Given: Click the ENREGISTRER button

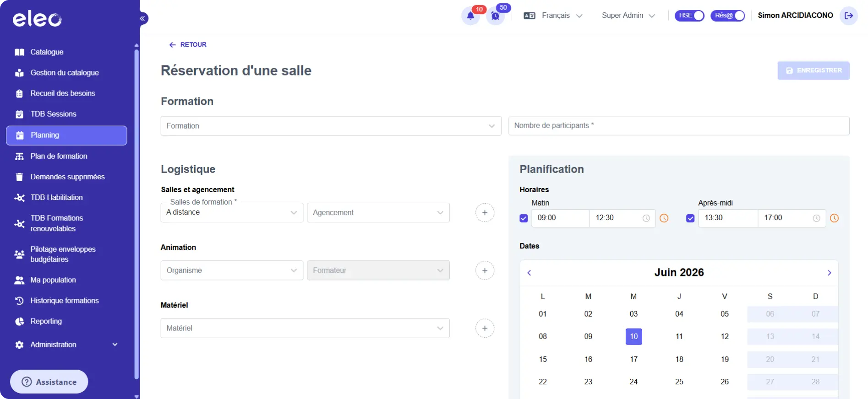Looking at the screenshot, I should click(x=813, y=70).
